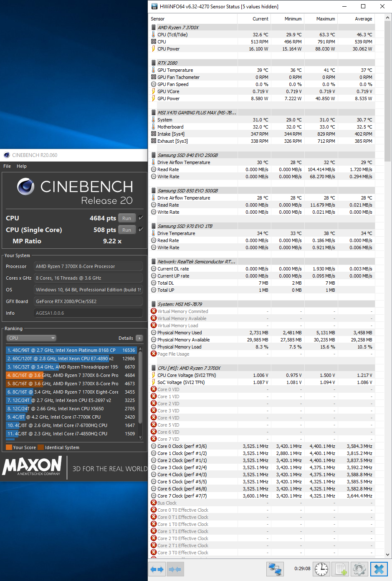Image resolution: width=392 pixels, height=581 pixels.
Task: Click the Core 0 Clock sensor icon
Action: [x=154, y=446]
